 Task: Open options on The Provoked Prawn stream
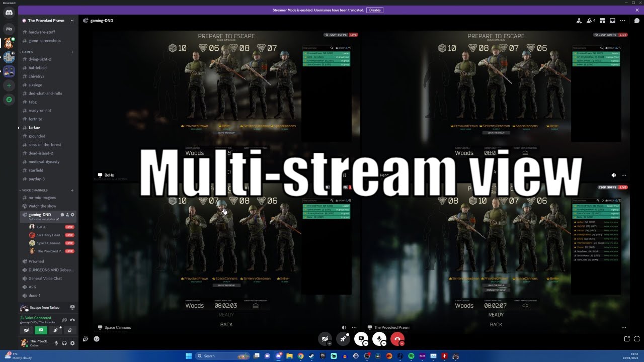click(624, 327)
